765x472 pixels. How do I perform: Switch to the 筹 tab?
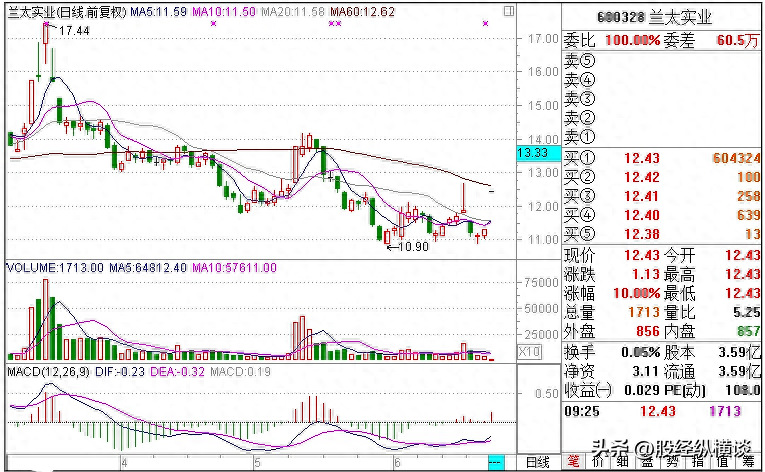(748, 462)
